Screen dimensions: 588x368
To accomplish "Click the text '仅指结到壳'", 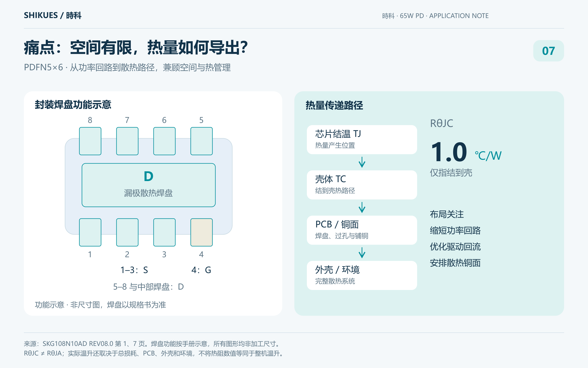I will click(451, 173).
